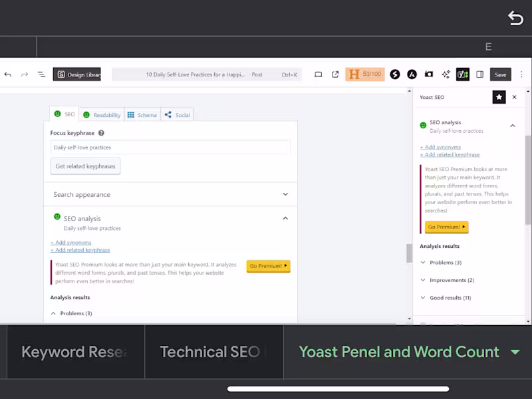This screenshot has width=532, height=399.
Task: Open the three-dot options menu
Action: click(x=521, y=74)
